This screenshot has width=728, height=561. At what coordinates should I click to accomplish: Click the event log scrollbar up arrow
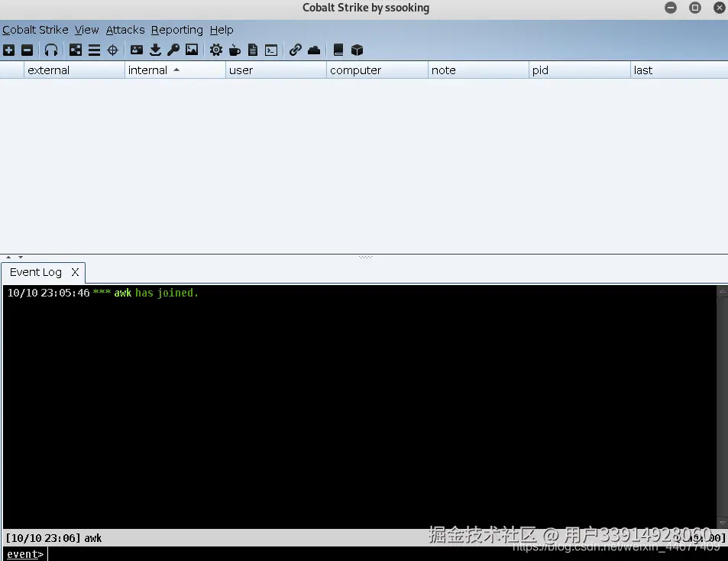(x=722, y=291)
